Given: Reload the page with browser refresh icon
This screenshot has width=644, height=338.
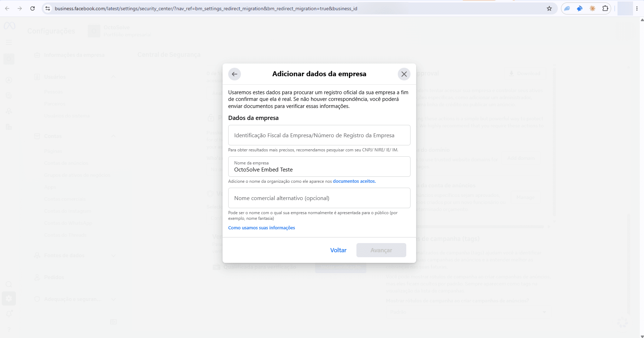Looking at the screenshot, I should click(x=33, y=8).
